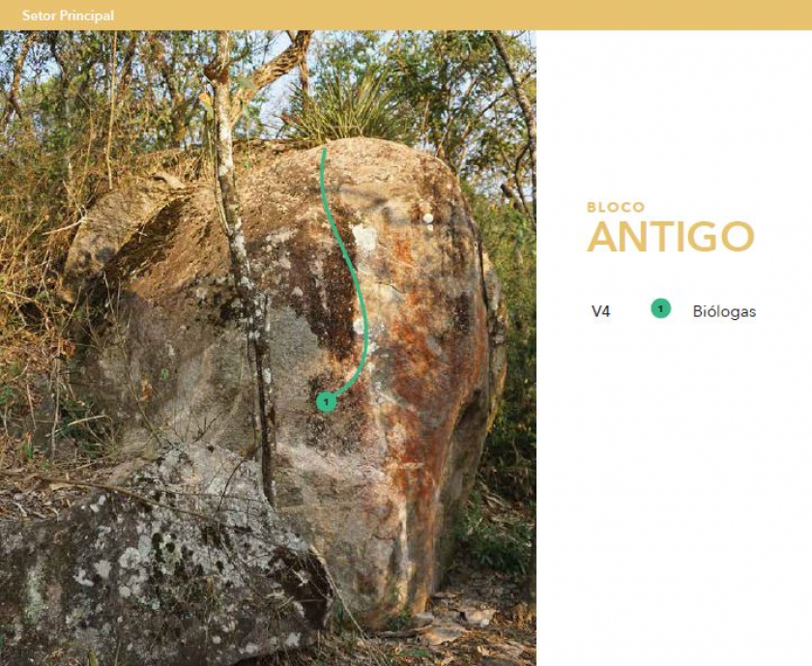This screenshot has width=812, height=666.
Task: Click the white lichen patch beside route line
Action: tap(365, 238)
